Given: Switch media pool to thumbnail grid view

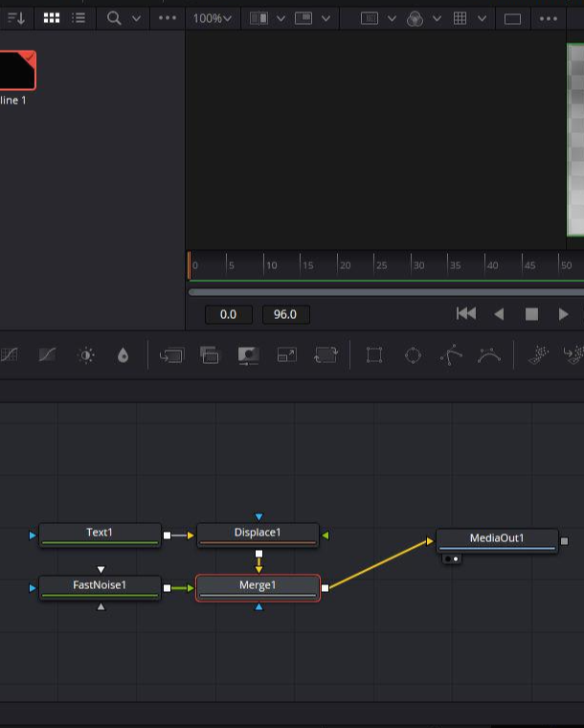Looking at the screenshot, I should click(x=52, y=18).
